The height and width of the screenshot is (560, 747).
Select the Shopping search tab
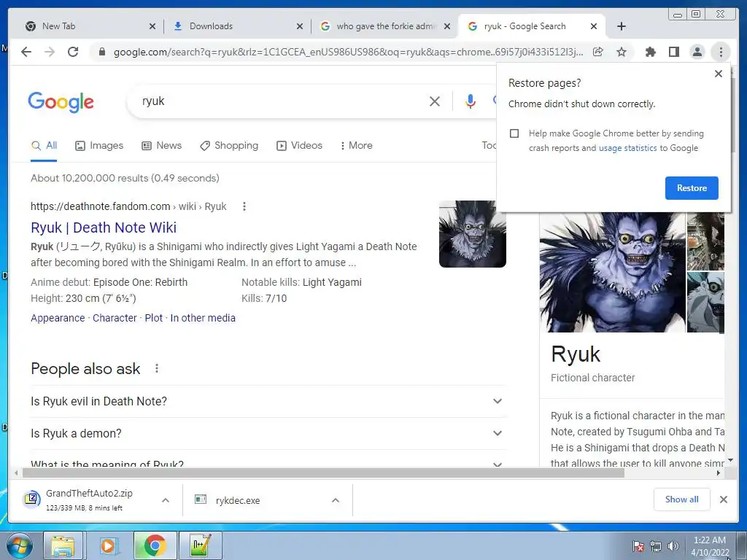229,145
